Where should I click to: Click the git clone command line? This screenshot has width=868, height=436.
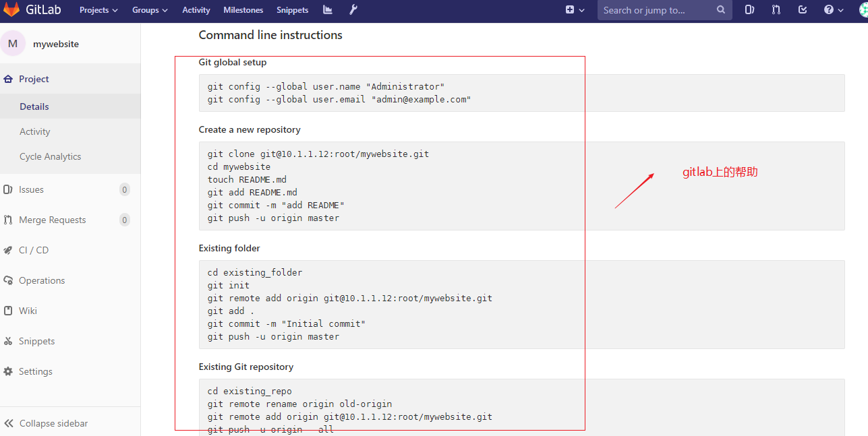(x=318, y=154)
